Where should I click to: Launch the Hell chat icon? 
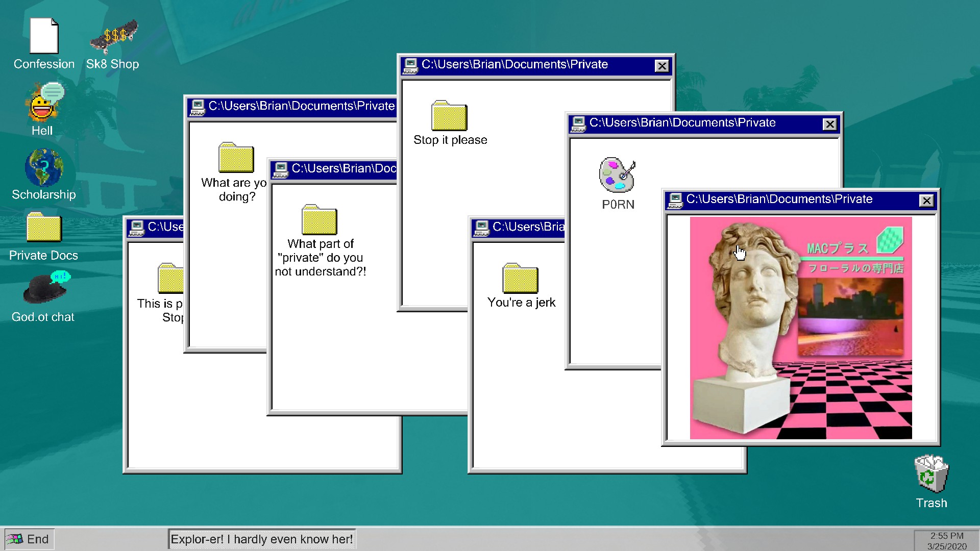click(x=44, y=103)
